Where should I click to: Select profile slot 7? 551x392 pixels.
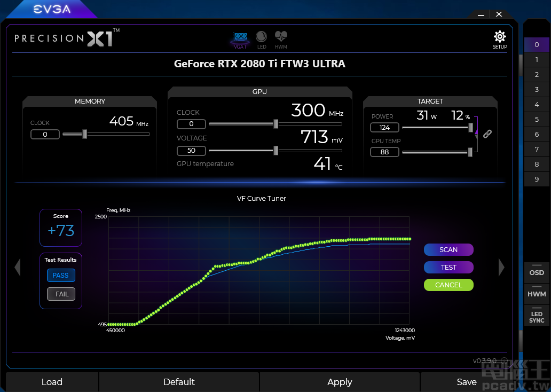click(537, 149)
